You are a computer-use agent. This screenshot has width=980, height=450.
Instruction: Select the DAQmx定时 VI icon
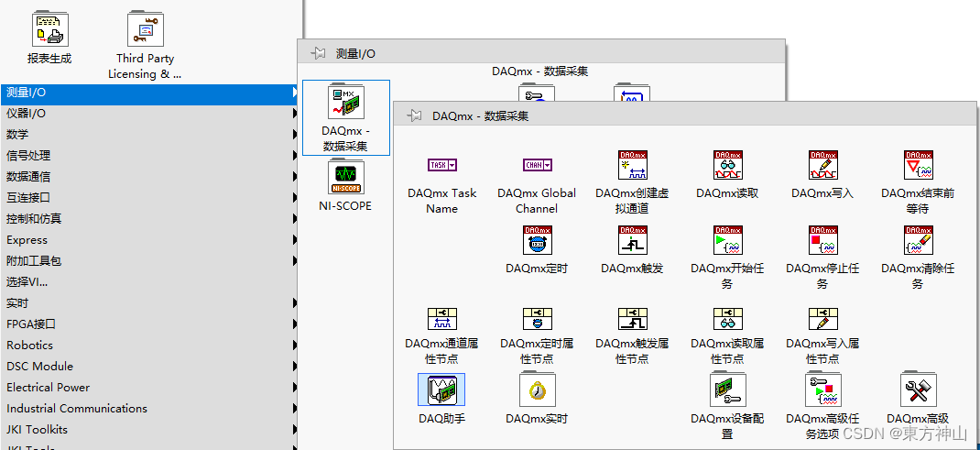click(538, 241)
